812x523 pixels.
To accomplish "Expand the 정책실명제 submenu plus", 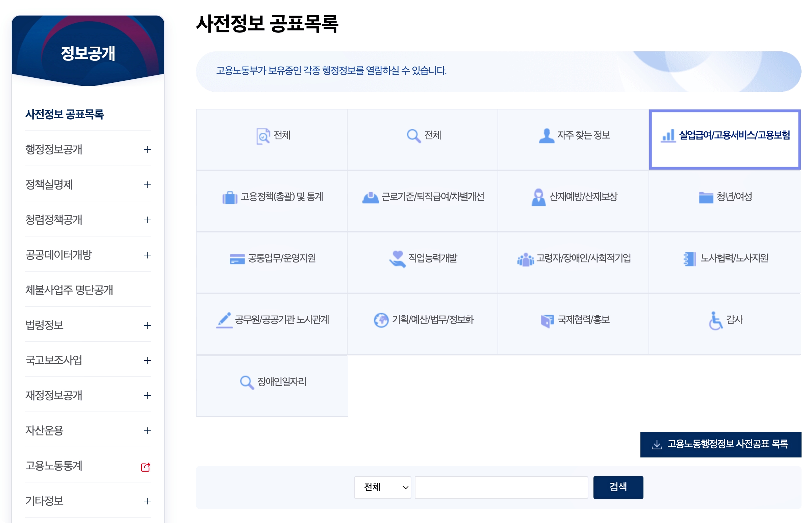I will [x=147, y=185].
